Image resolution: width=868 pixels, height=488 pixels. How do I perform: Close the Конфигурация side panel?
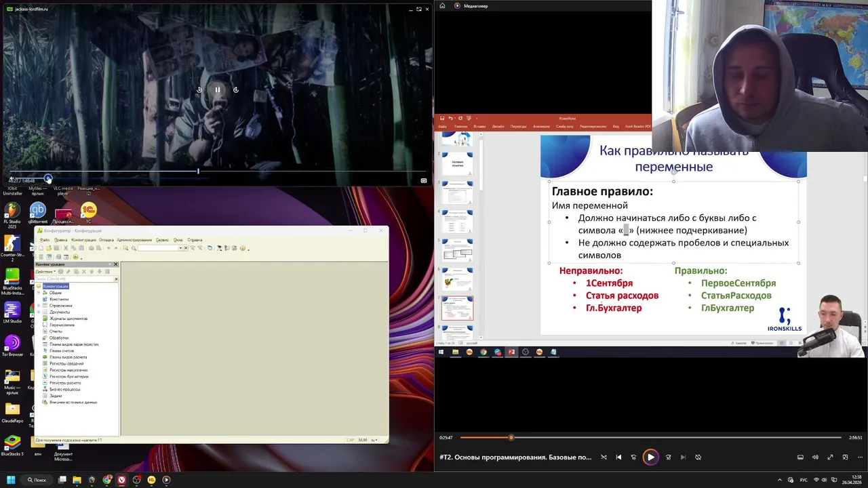(115, 264)
